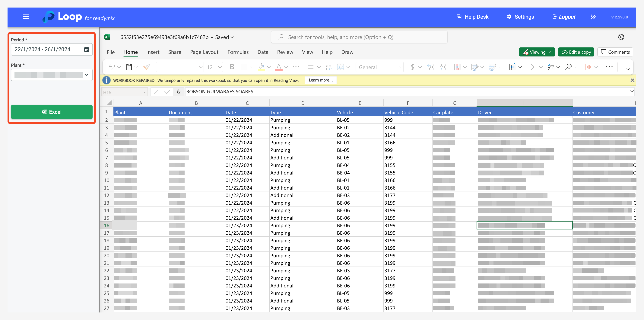644x320 pixels.
Task: Open the font size 12 dropdown
Action: tap(220, 67)
